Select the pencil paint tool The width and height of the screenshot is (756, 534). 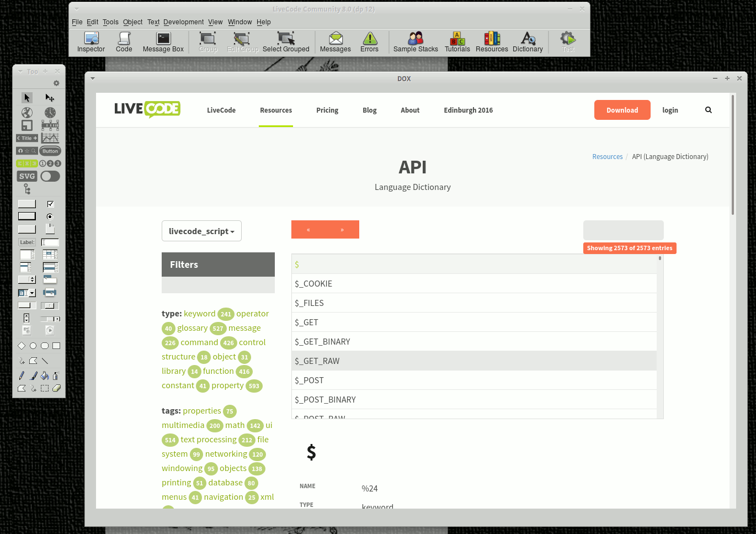[22, 376]
